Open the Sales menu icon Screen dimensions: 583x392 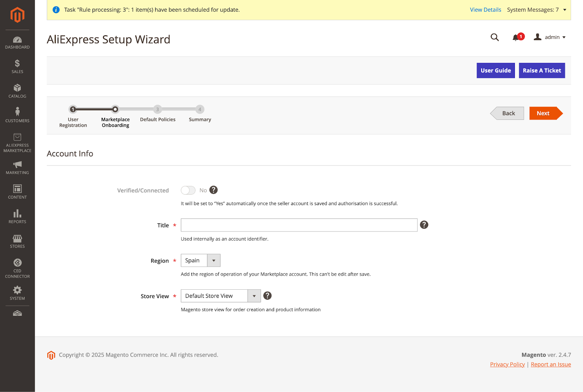[17, 67]
